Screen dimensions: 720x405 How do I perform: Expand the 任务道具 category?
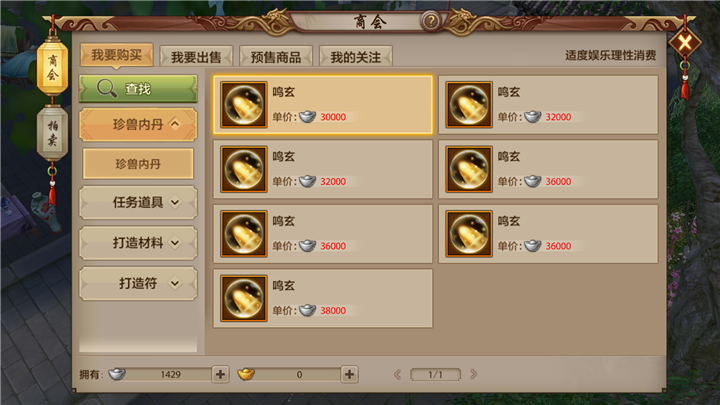(138, 202)
